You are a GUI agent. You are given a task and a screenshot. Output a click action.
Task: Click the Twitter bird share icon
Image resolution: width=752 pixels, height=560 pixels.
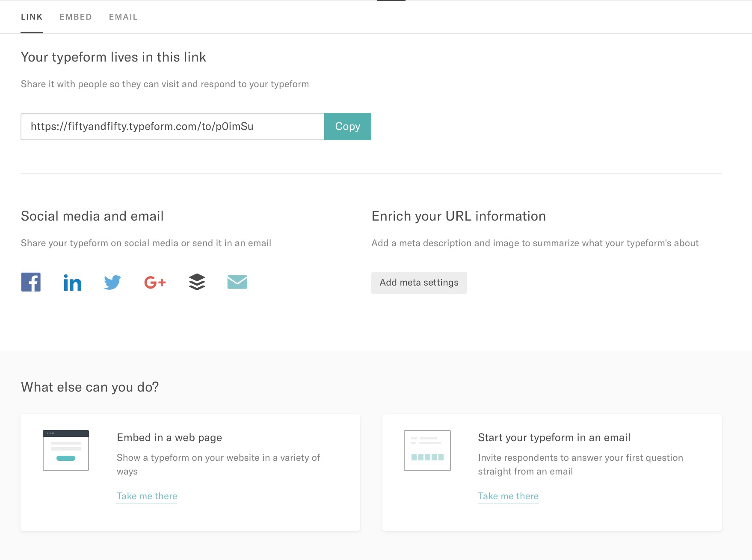[113, 282]
